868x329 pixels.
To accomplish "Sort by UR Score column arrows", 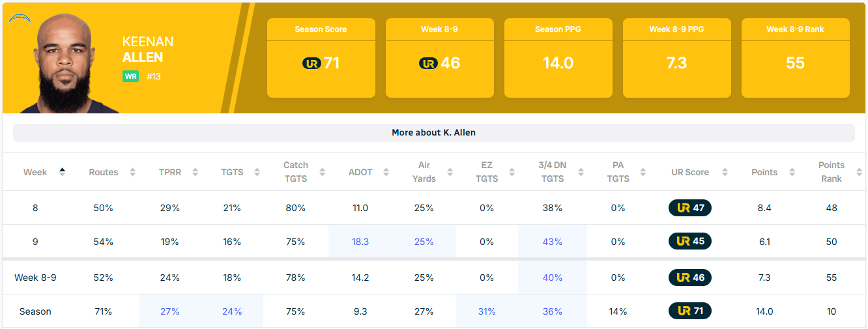I will (723, 172).
